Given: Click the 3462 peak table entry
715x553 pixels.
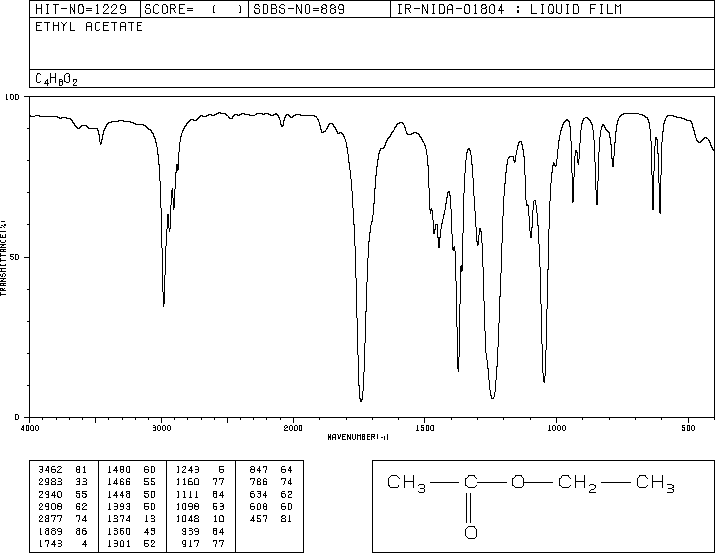Looking at the screenshot, I should [63, 470].
